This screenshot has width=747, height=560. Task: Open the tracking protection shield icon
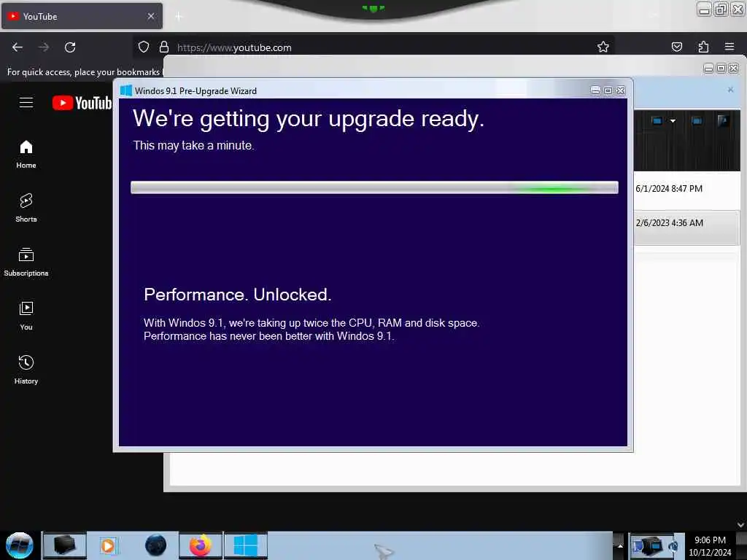[144, 47]
